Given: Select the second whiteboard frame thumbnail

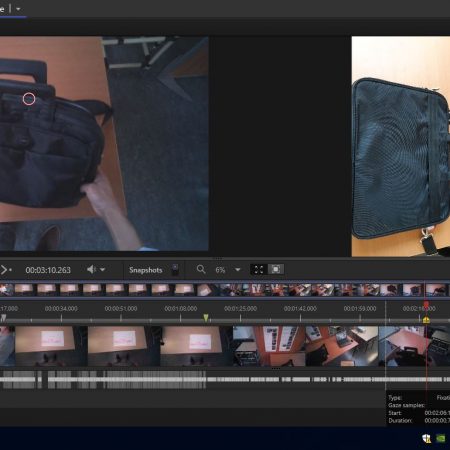Looking at the screenshot, I should point(124,346).
